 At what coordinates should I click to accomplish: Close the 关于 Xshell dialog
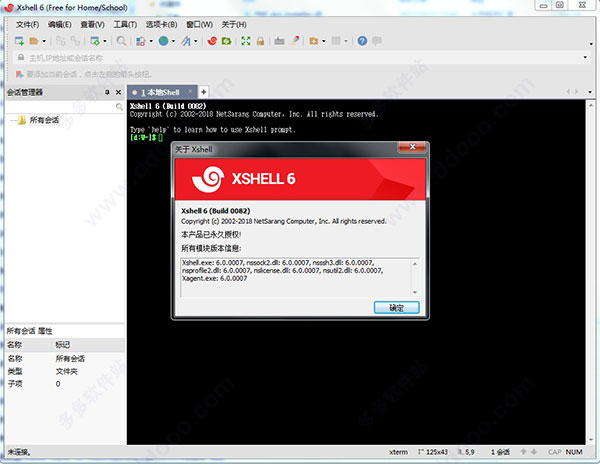tap(412, 147)
